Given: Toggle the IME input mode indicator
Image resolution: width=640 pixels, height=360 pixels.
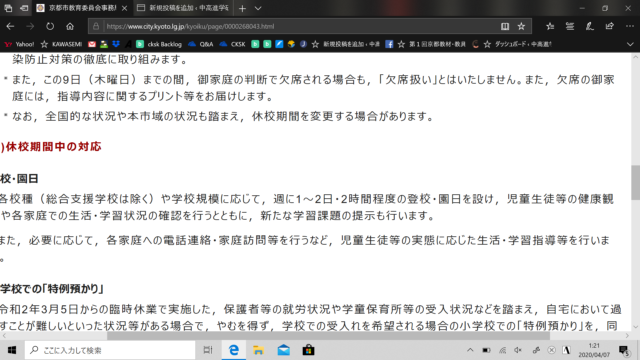Looking at the screenshot, I should coord(567,350).
